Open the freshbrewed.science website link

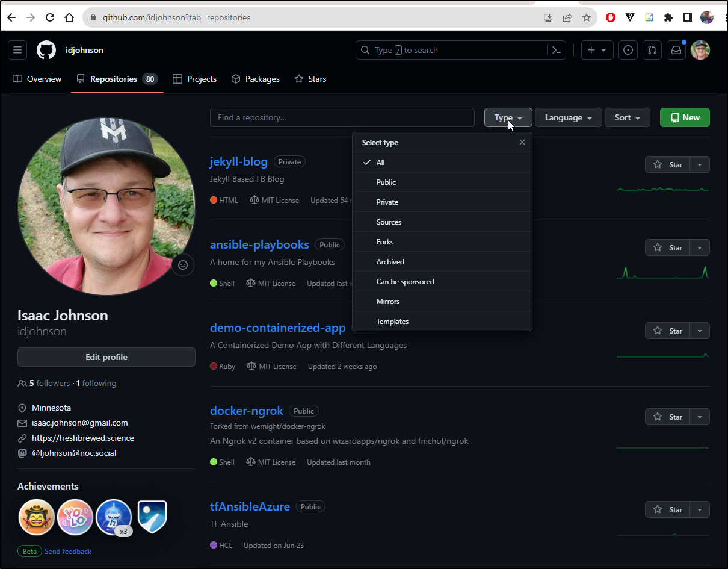tap(83, 438)
